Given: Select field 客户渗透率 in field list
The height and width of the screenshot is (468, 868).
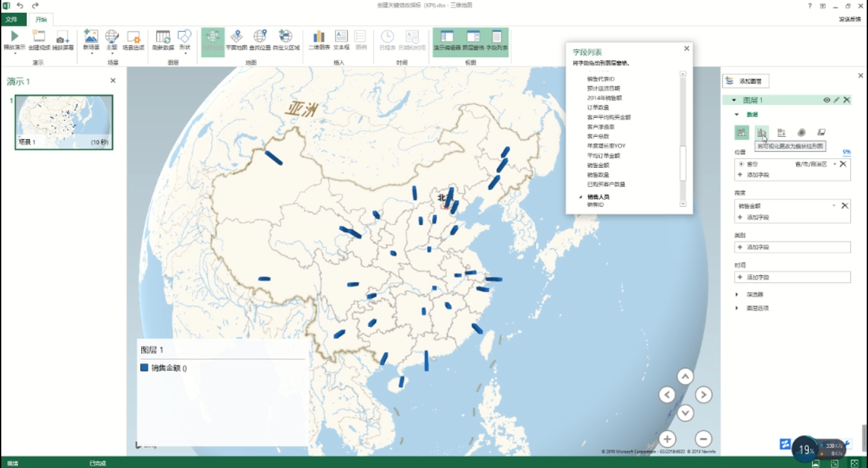Looking at the screenshot, I should point(600,127).
